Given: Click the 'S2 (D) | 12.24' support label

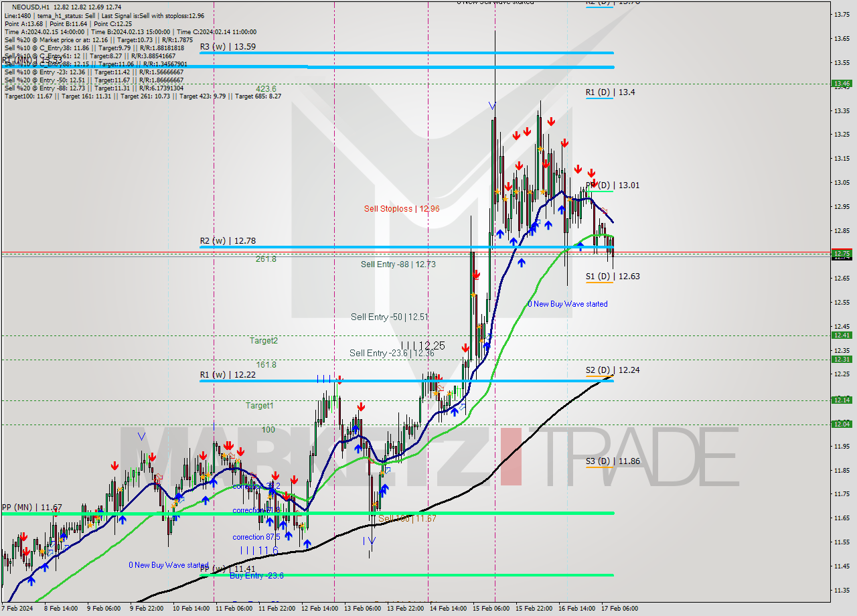Looking at the screenshot, I should coord(613,370).
